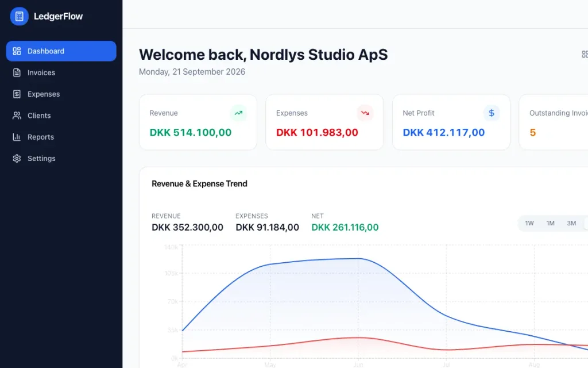Click the green net total DKK 261.116,00

(345, 228)
